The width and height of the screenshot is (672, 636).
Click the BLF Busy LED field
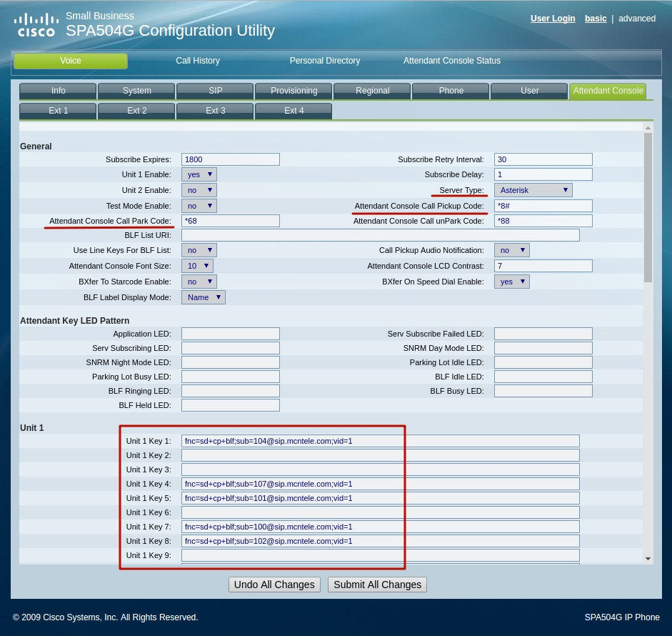(x=543, y=391)
